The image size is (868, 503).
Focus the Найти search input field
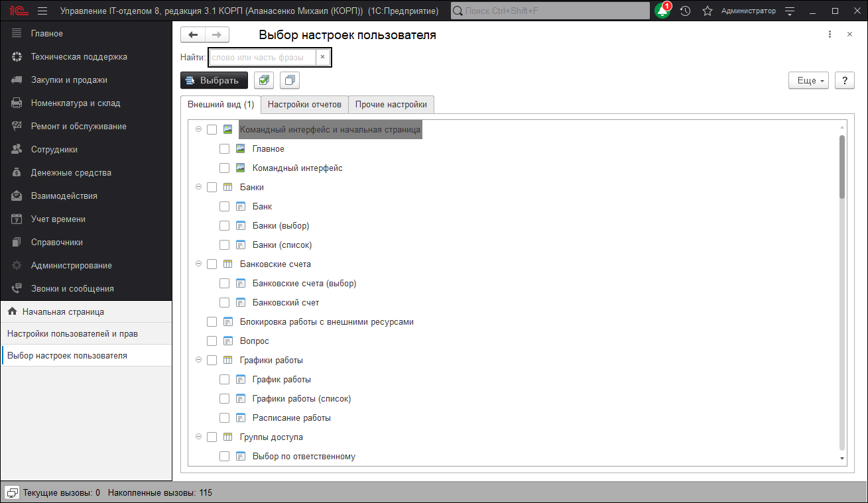pos(262,58)
